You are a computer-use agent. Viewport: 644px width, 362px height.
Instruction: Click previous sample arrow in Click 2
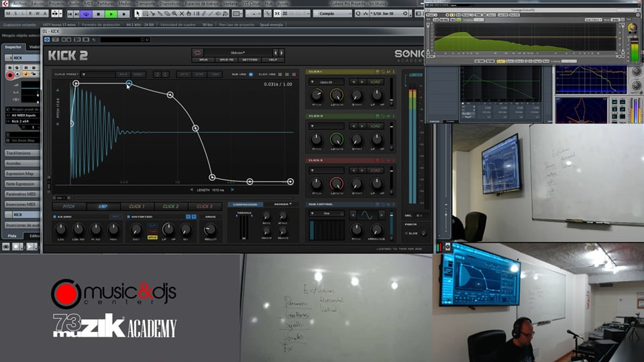pyautogui.click(x=354, y=126)
